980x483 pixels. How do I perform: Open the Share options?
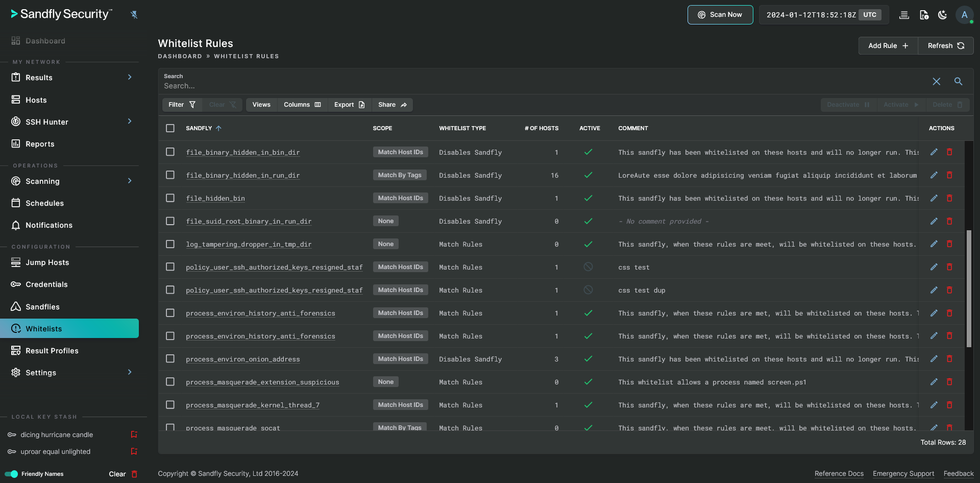[x=393, y=105]
